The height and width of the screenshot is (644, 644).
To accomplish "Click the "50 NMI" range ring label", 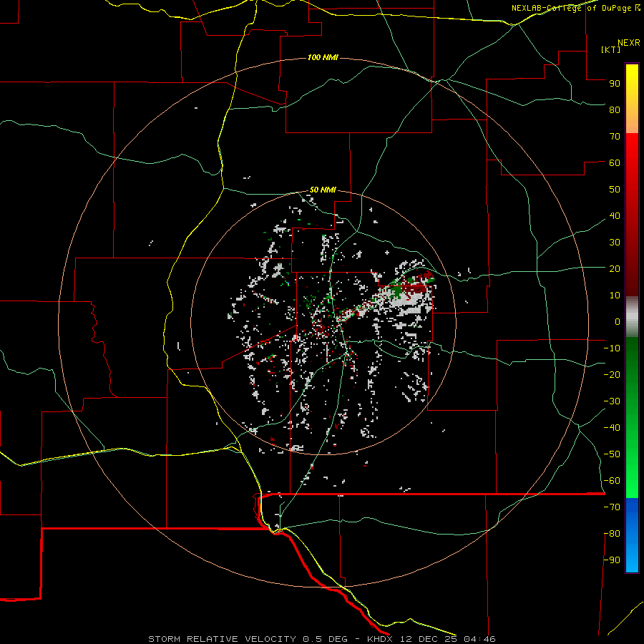I will (323, 190).
